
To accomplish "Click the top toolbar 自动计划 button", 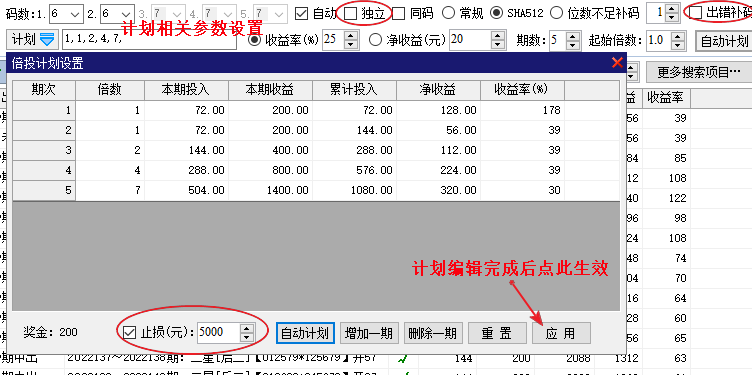I will [724, 41].
